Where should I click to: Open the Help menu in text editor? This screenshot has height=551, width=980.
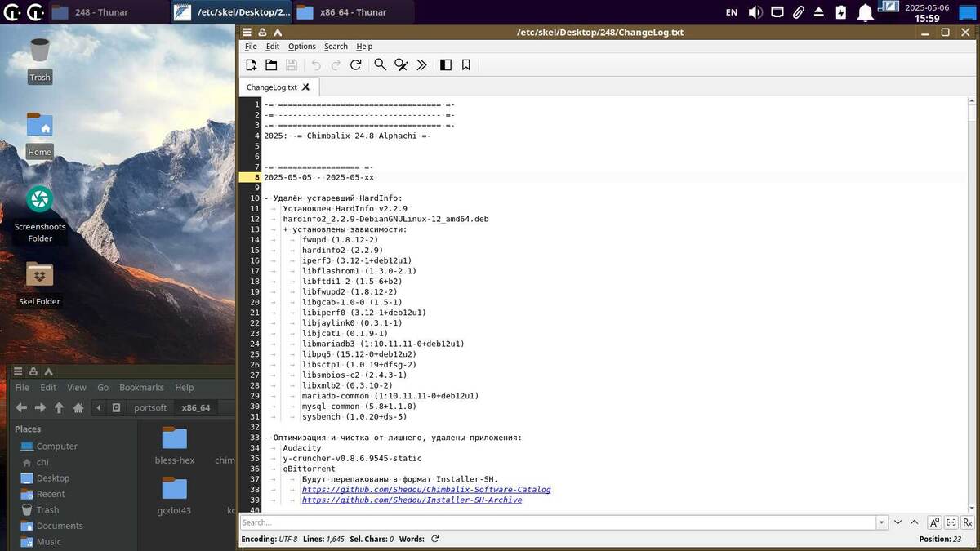pyautogui.click(x=364, y=47)
